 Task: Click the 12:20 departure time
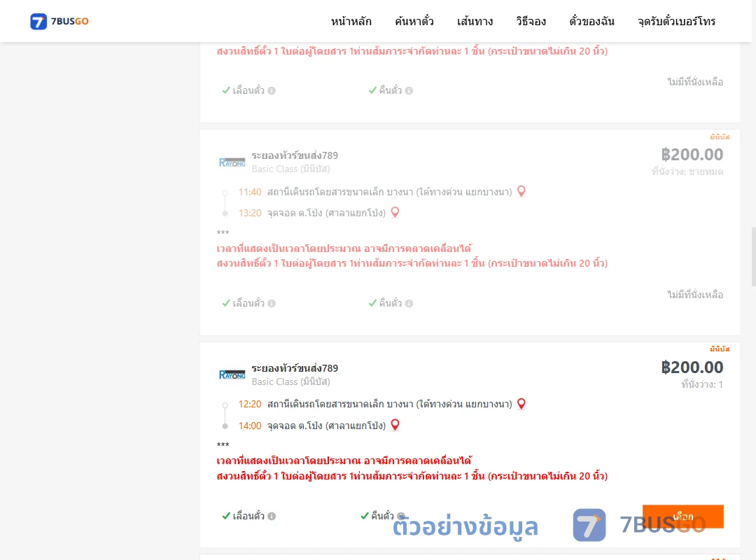pyautogui.click(x=250, y=404)
